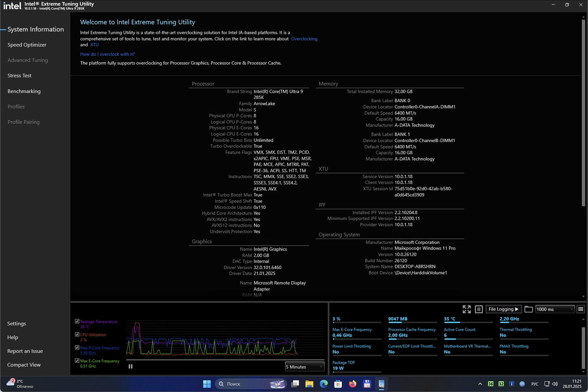
Task: Open Task View on the taskbar
Action: click(x=295, y=384)
